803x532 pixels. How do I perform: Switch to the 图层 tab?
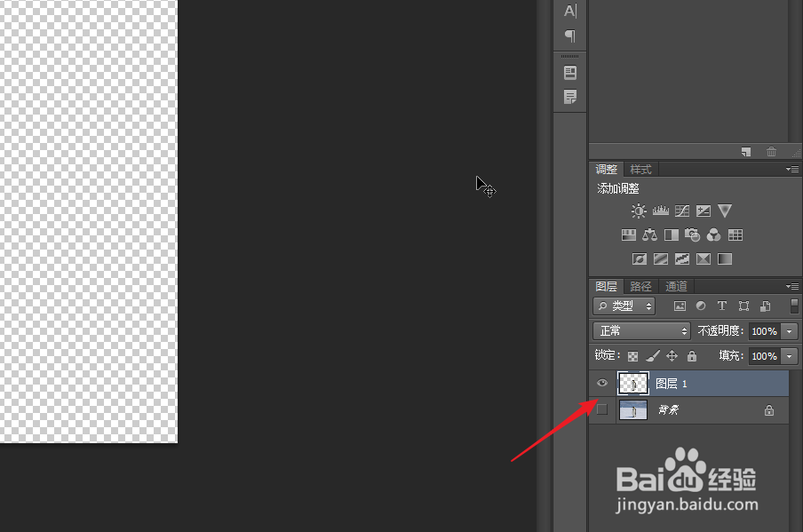point(607,286)
